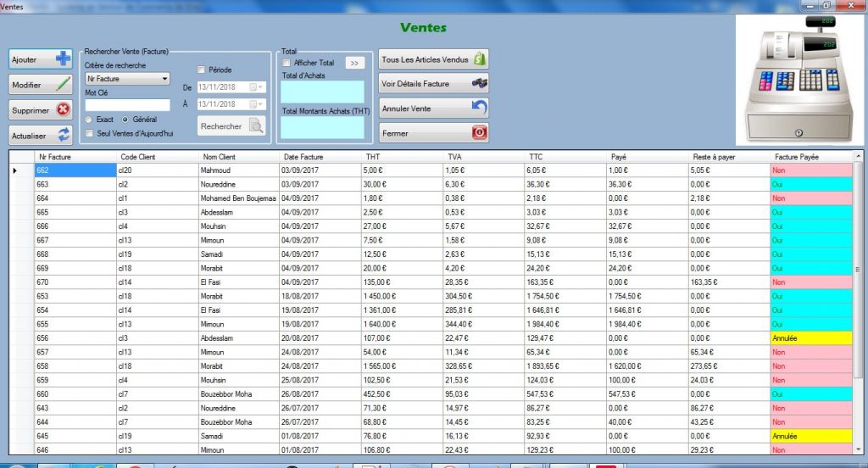Click the green pencil icon on Modifier
The width and height of the screenshot is (868, 468).
[63, 85]
